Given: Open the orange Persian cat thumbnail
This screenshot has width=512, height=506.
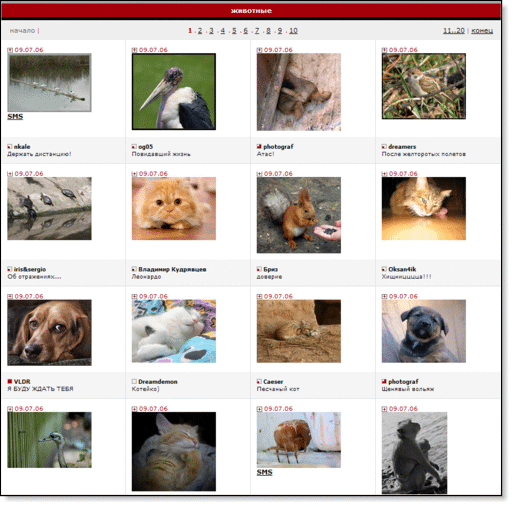Looking at the screenshot, I should click(x=174, y=208).
